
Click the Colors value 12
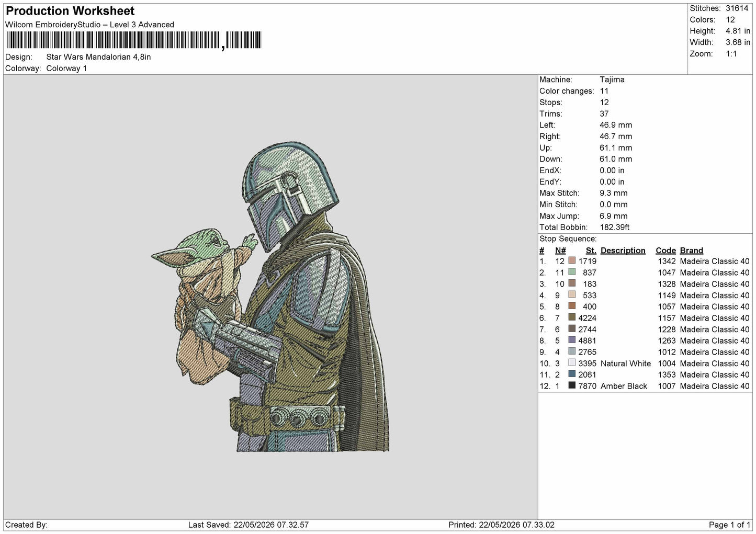730,20
